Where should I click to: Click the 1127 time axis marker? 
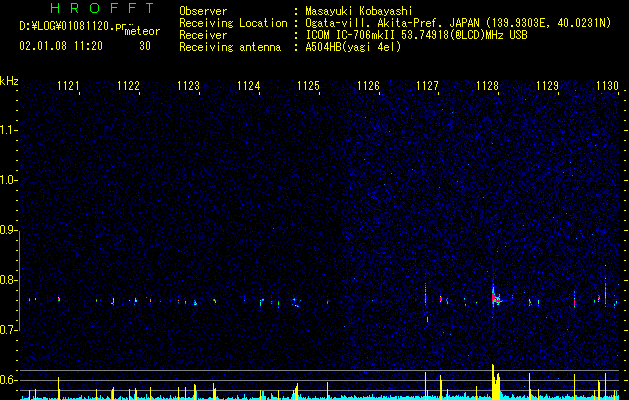tap(428, 86)
